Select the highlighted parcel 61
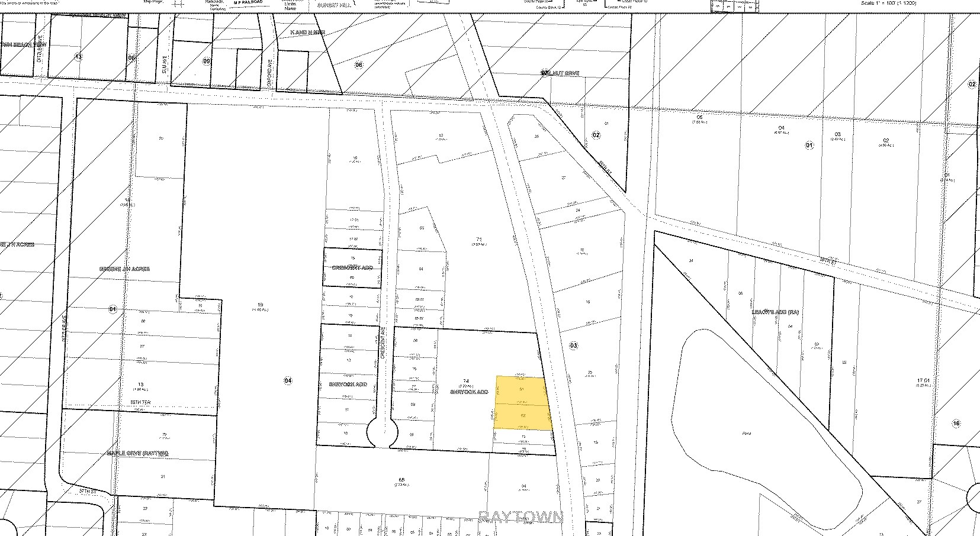 click(521, 389)
